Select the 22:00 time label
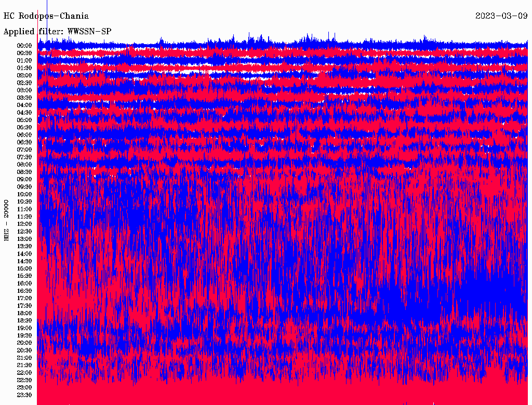This screenshot has height=405, width=532. point(24,373)
